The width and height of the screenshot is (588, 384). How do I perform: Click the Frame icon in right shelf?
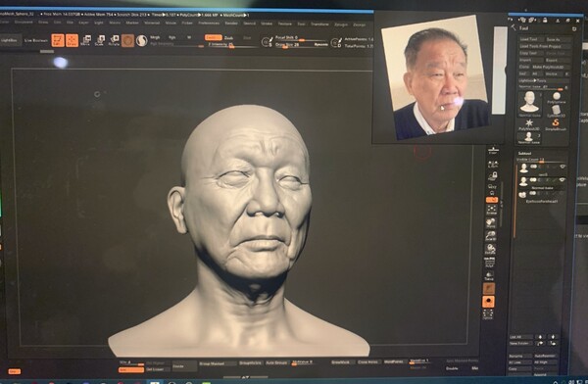pos(492,210)
